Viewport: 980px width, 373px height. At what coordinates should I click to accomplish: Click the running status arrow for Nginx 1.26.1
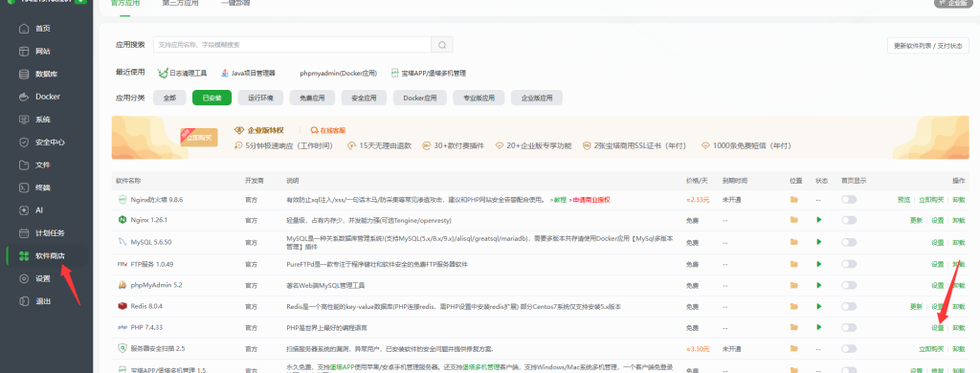pos(819,220)
